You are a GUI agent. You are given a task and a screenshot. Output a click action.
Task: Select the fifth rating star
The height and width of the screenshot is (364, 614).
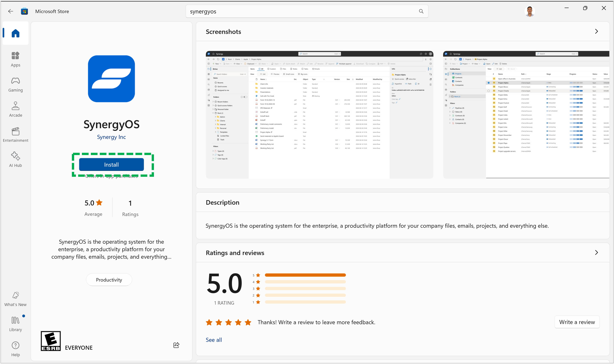(x=248, y=322)
